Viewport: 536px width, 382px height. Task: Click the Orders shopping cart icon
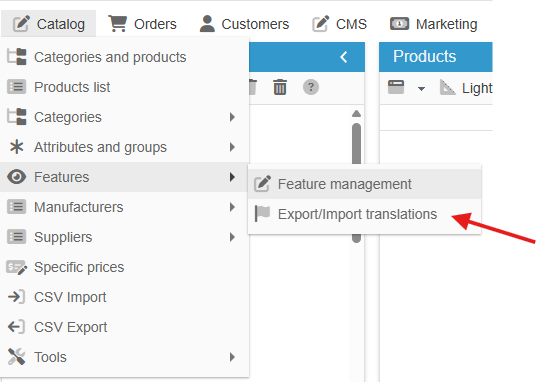click(118, 23)
